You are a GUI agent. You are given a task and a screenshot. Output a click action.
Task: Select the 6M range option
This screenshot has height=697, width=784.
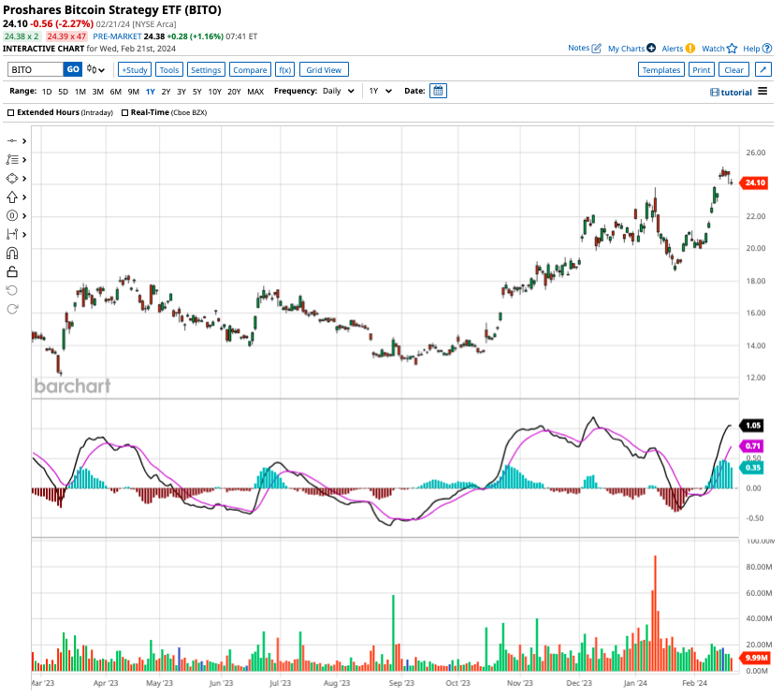tap(115, 92)
